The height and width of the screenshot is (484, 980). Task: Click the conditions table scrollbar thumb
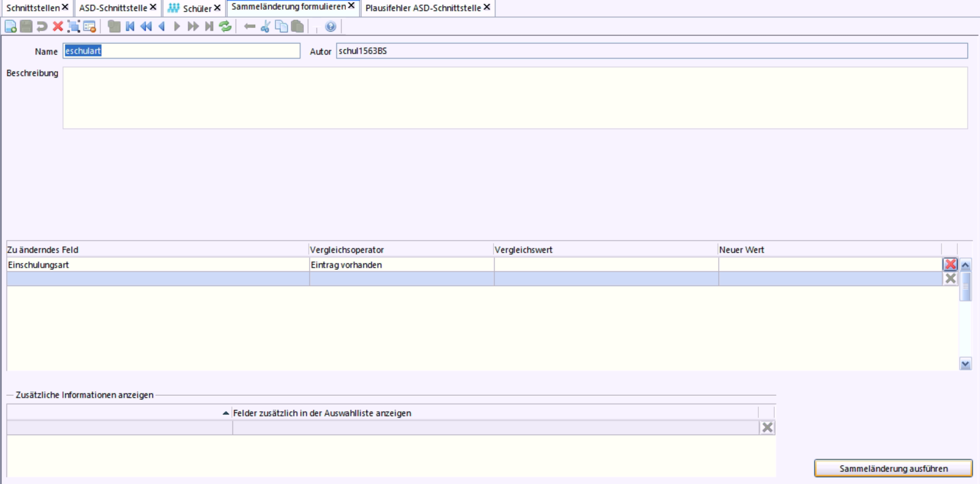pos(965,287)
